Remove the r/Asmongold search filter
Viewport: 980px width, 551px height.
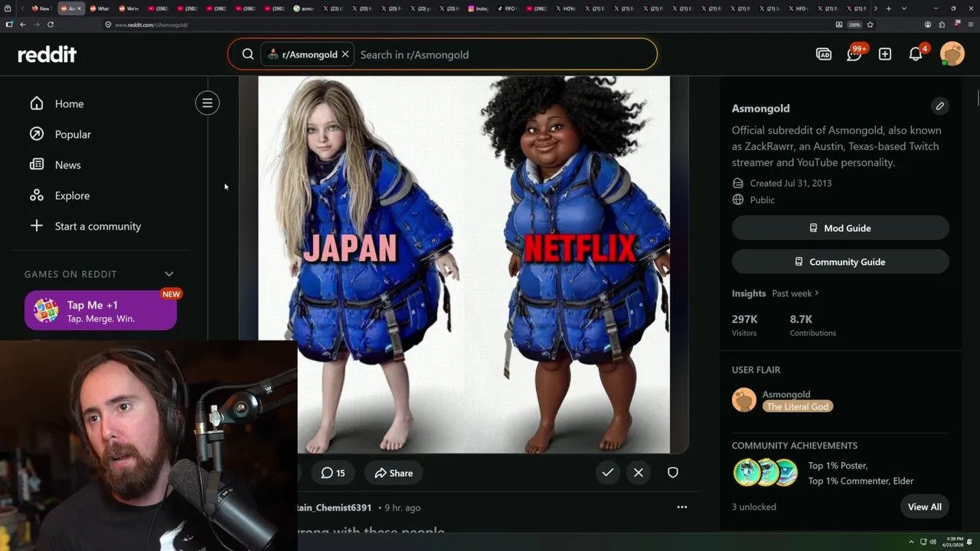(345, 54)
